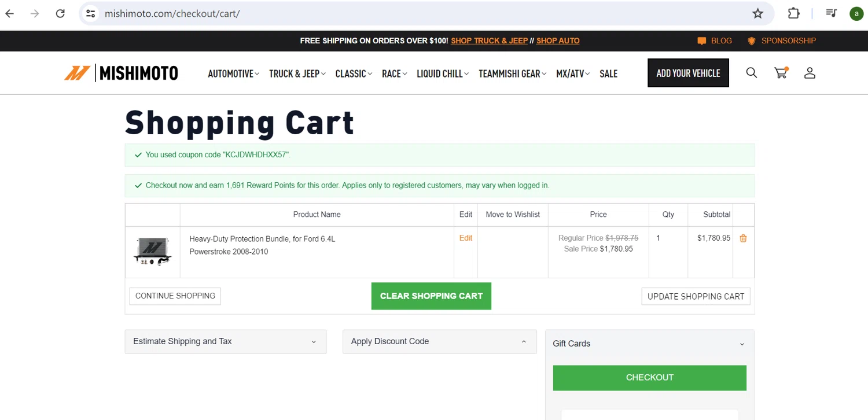Expand the Truck & Jeep menu
868x420 pixels.
tap(297, 73)
